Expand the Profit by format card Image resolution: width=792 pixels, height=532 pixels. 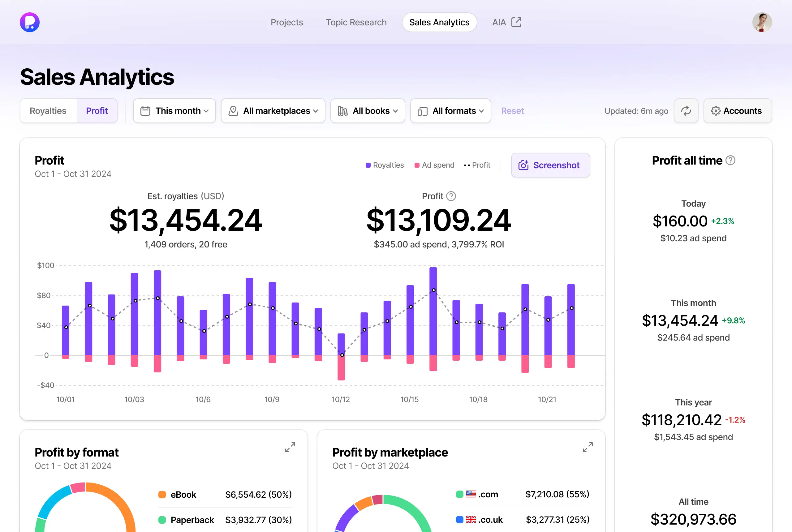[x=290, y=447]
